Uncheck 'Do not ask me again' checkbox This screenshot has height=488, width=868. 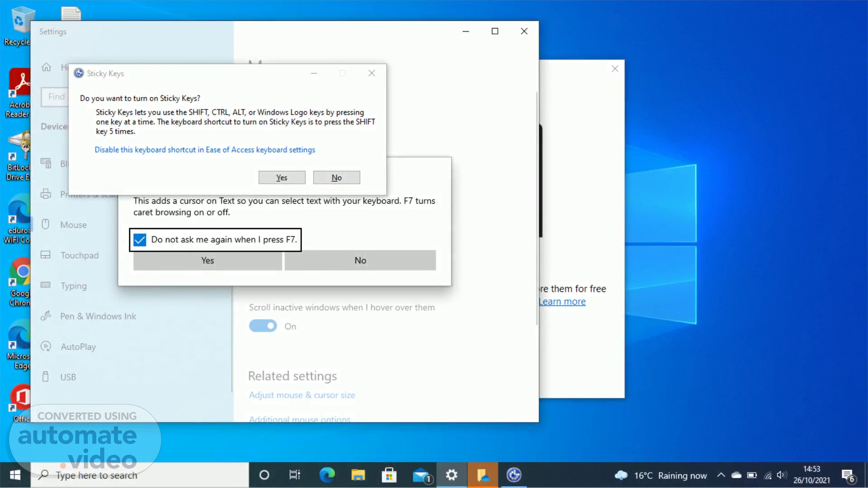[140, 240]
